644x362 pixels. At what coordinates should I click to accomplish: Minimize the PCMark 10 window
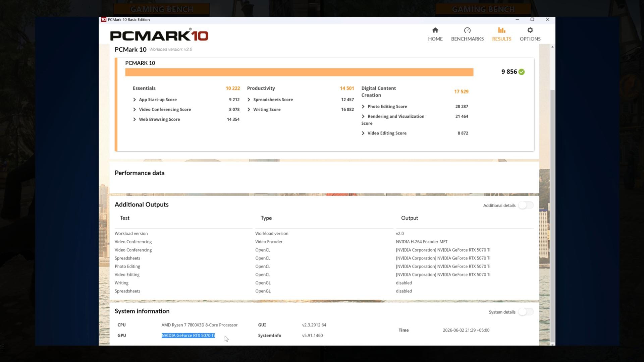pyautogui.click(x=517, y=19)
